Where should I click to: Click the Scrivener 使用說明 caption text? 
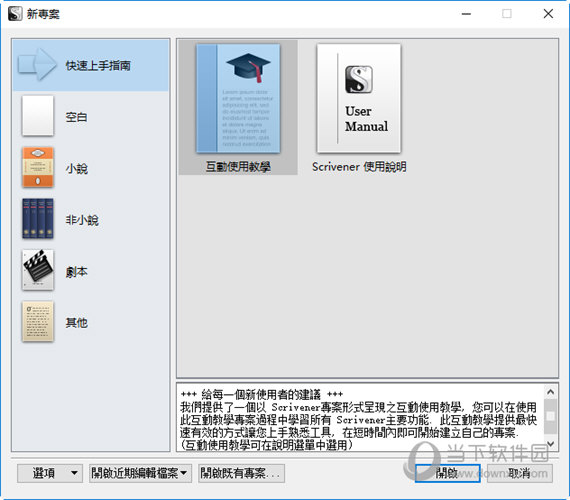coord(359,167)
